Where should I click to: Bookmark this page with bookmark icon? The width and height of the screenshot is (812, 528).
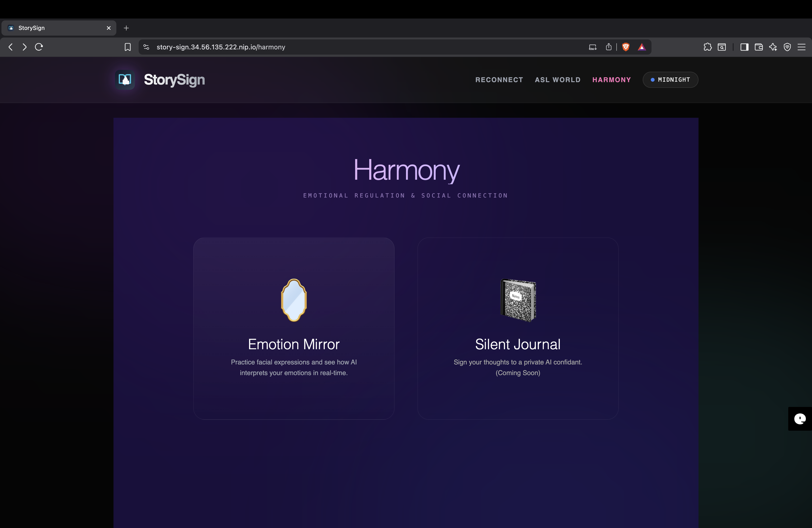coord(127,47)
